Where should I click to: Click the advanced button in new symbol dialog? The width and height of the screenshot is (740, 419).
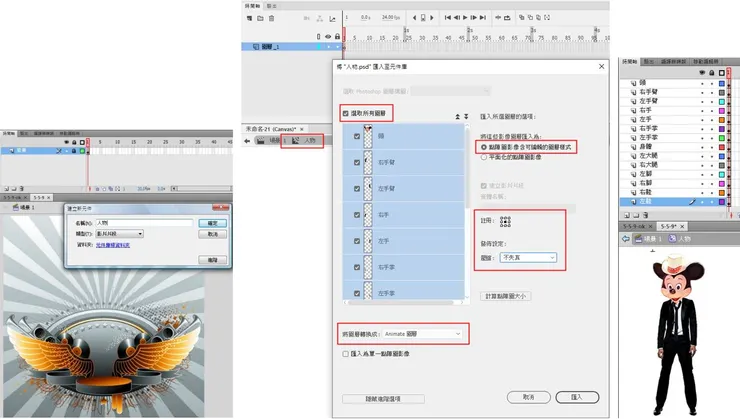click(x=213, y=260)
